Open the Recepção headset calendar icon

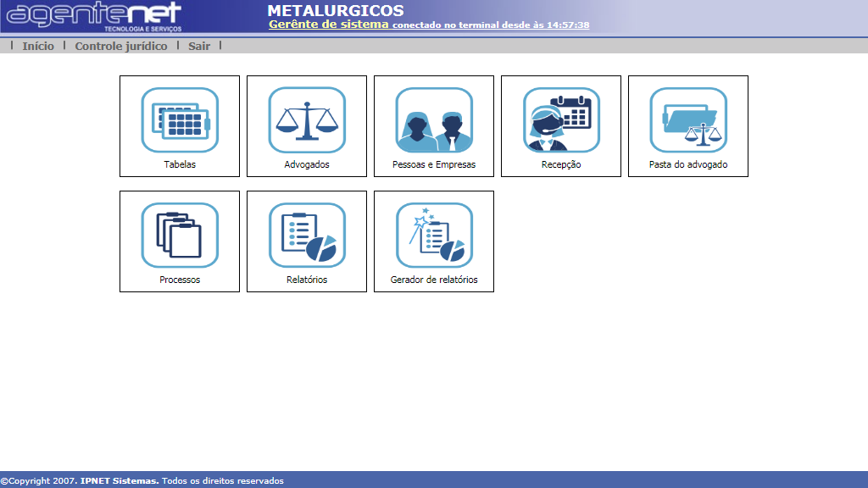point(561,120)
